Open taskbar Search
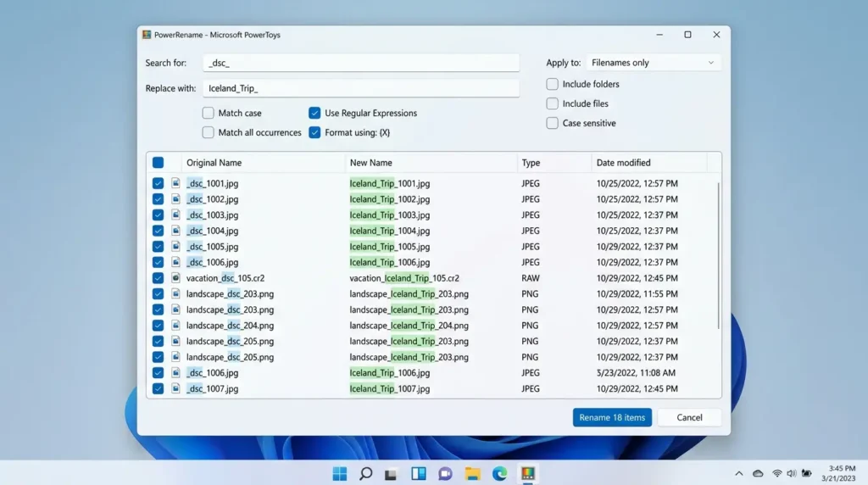 [366, 473]
